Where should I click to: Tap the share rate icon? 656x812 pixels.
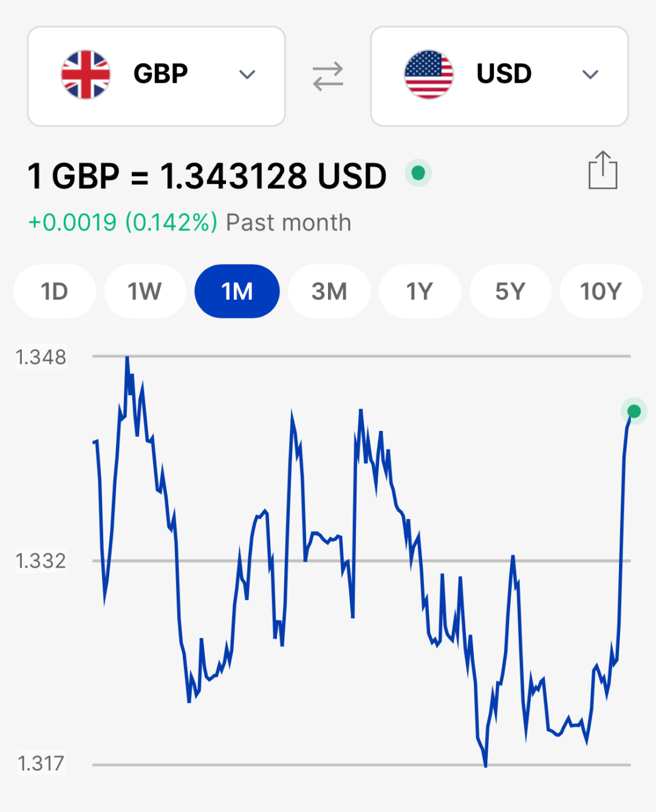click(603, 171)
